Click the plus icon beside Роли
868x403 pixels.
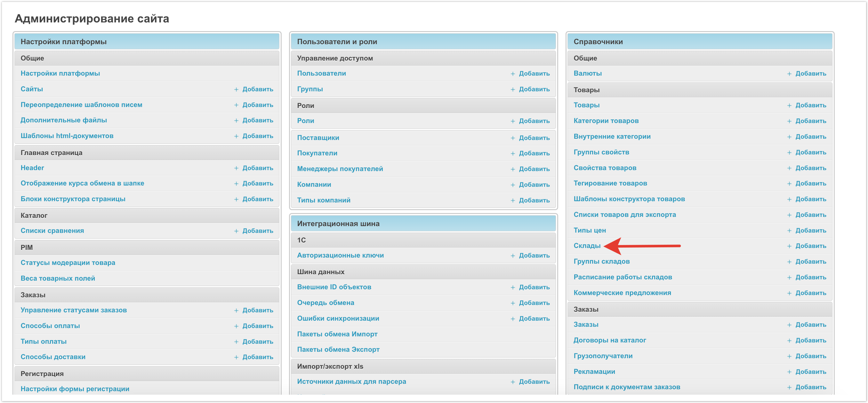(512, 121)
